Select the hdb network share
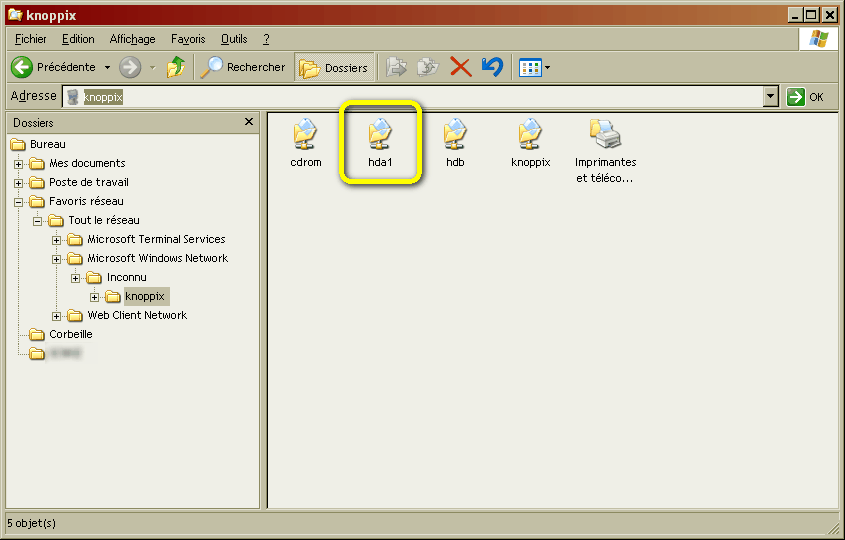The image size is (845, 540). pyautogui.click(x=455, y=143)
